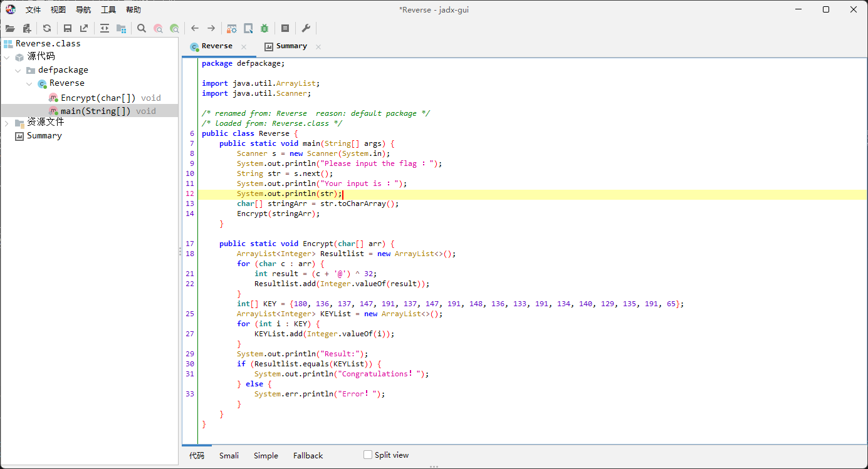Click the save all floppy icon
This screenshot has width=868, height=469.
68,28
